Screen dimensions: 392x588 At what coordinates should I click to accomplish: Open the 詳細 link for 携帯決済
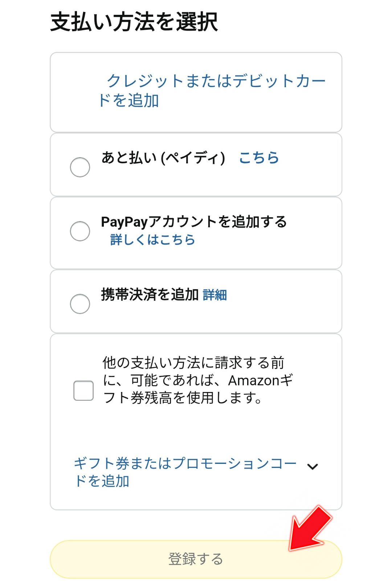[x=215, y=295]
